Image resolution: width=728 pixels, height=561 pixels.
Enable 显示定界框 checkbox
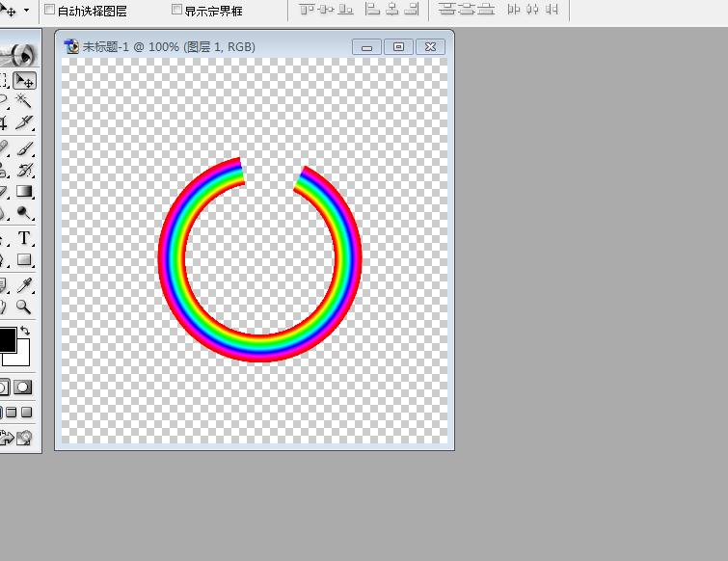(x=176, y=10)
